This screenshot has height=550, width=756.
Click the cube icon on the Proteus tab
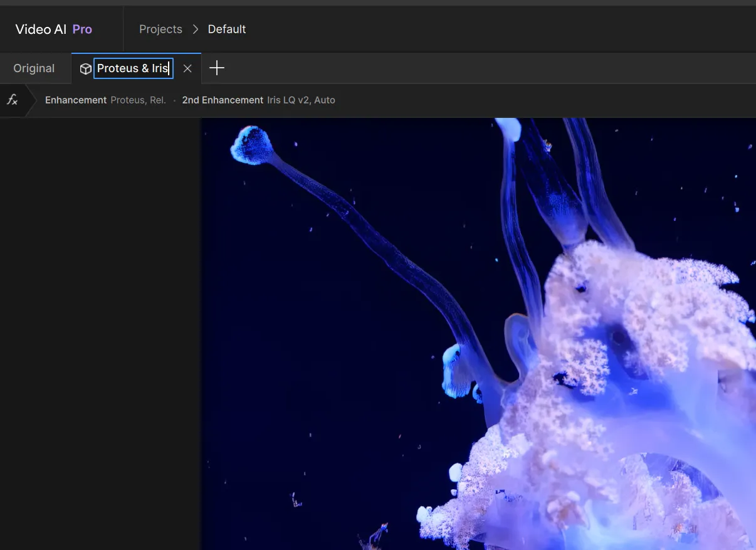[85, 69]
